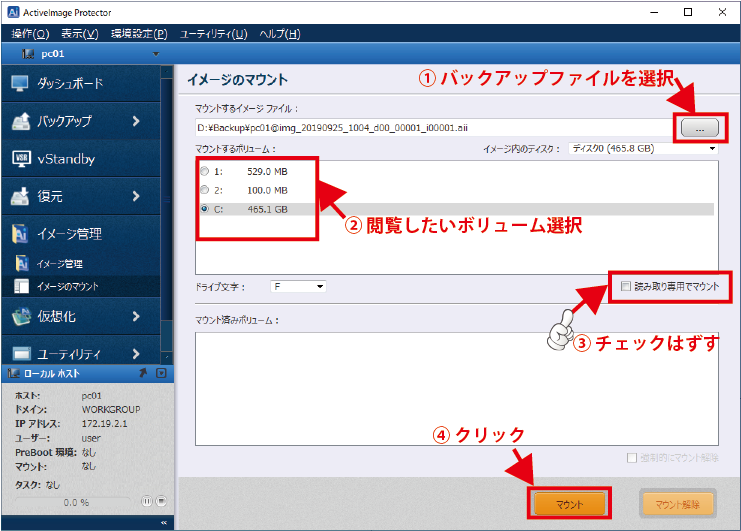Open the ユーティリティ(U) menu
This screenshot has height=531, width=741.
[213, 34]
